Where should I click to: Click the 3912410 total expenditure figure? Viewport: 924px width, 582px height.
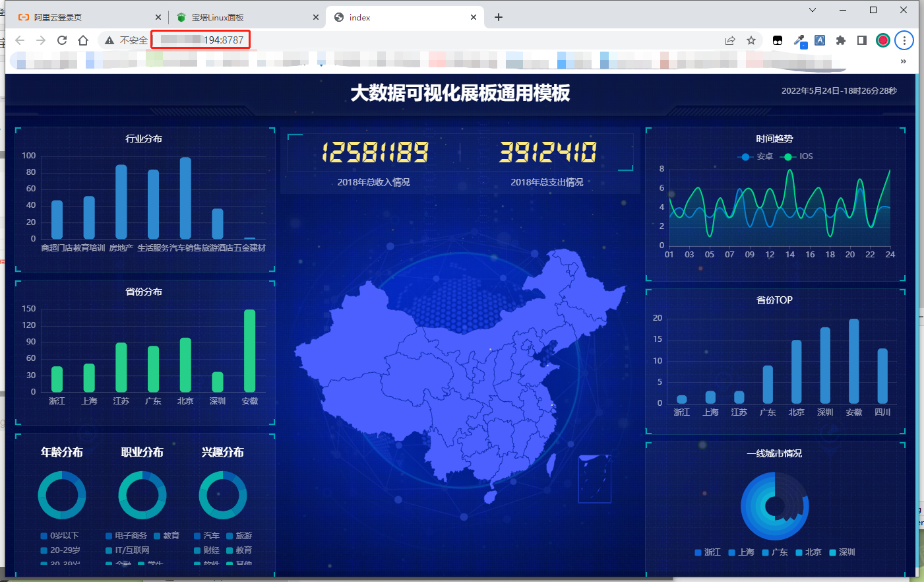547,152
